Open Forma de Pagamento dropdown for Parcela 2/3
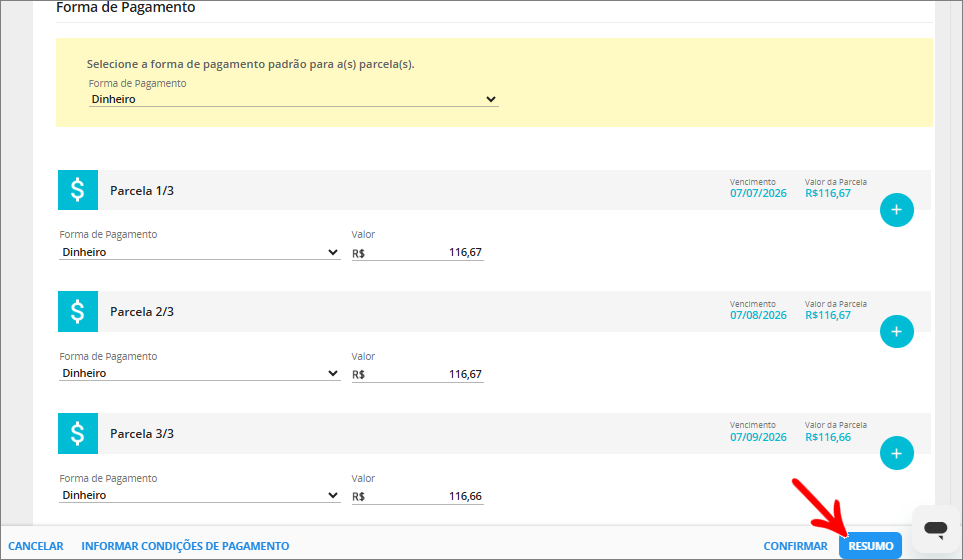Image resolution: width=963 pixels, height=560 pixels. (200, 373)
